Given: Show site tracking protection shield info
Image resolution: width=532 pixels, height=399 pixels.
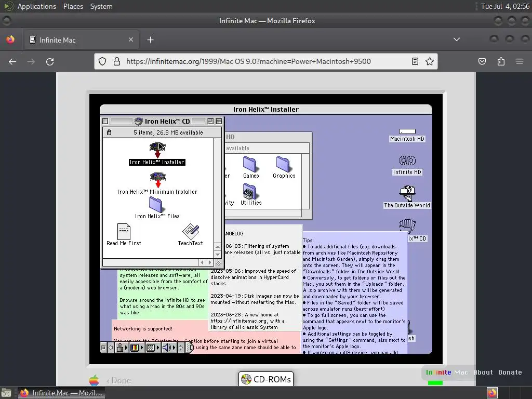Looking at the screenshot, I should pos(102,61).
